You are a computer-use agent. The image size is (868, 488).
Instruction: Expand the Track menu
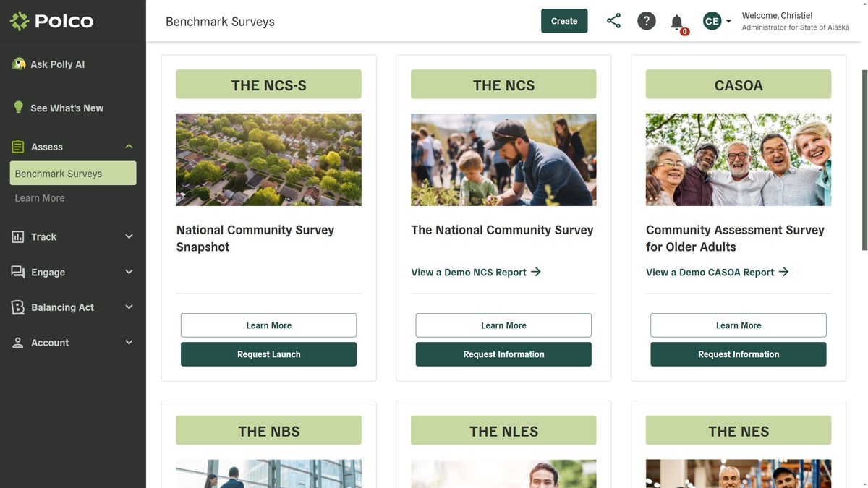[x=129, y=236]
